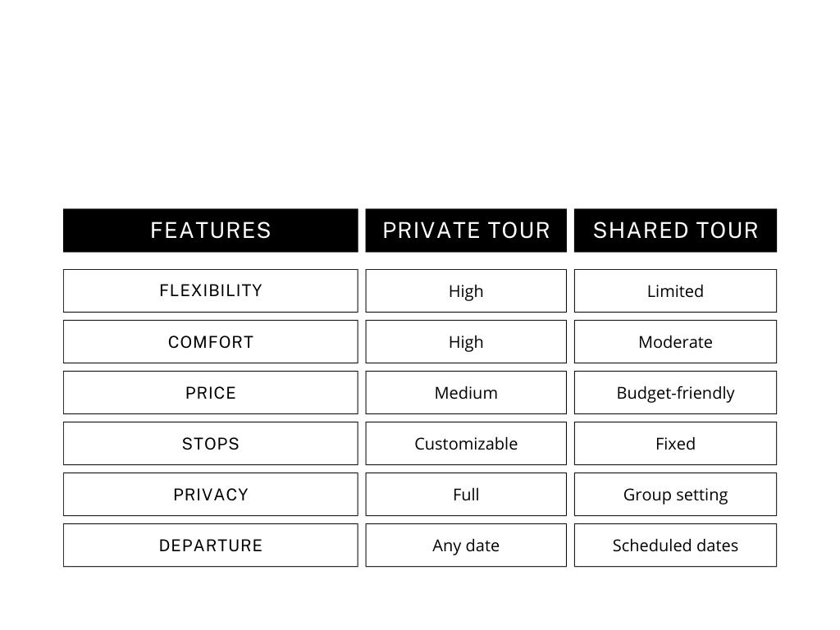840x630 pixels.
Task: Select the Limited flexibility cell
Action: click(675, 291)
